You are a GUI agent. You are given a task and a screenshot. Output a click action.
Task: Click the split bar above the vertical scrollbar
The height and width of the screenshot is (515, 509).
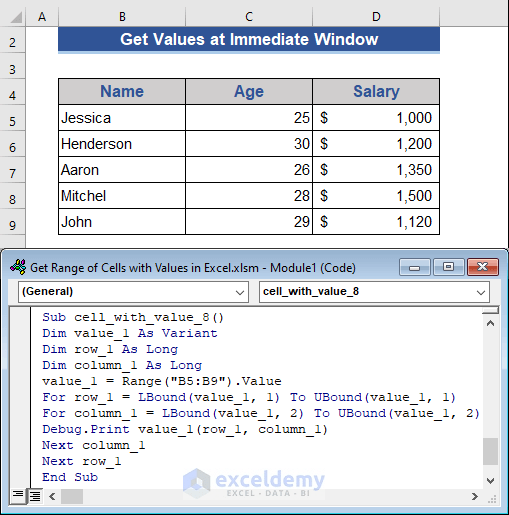click(490, 311)
